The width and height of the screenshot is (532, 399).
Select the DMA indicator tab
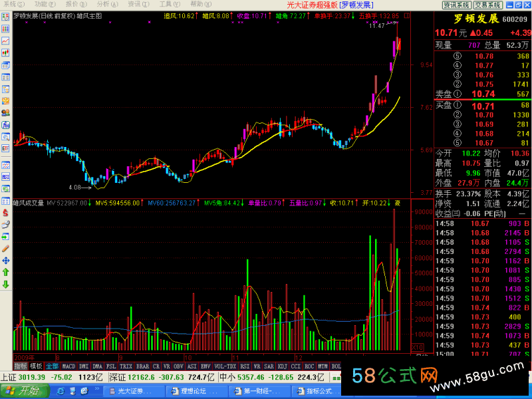tap(97, 366)
